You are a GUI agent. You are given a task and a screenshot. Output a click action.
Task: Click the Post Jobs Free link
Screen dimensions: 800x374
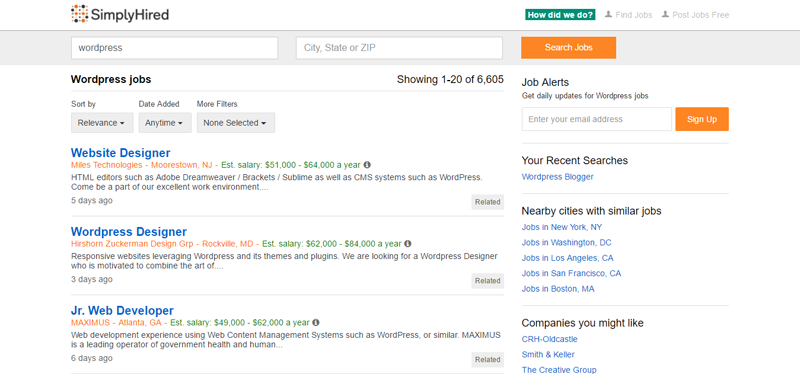(701, 15)
